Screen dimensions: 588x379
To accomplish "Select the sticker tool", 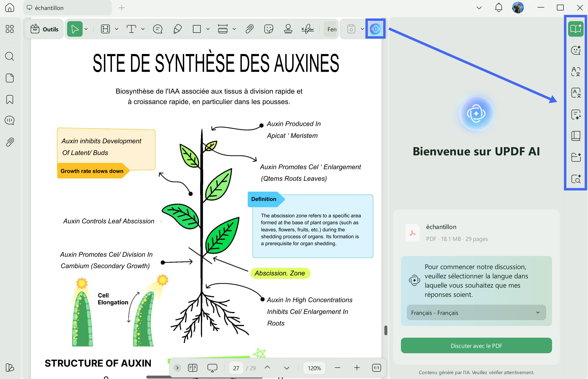I will 268,29.
